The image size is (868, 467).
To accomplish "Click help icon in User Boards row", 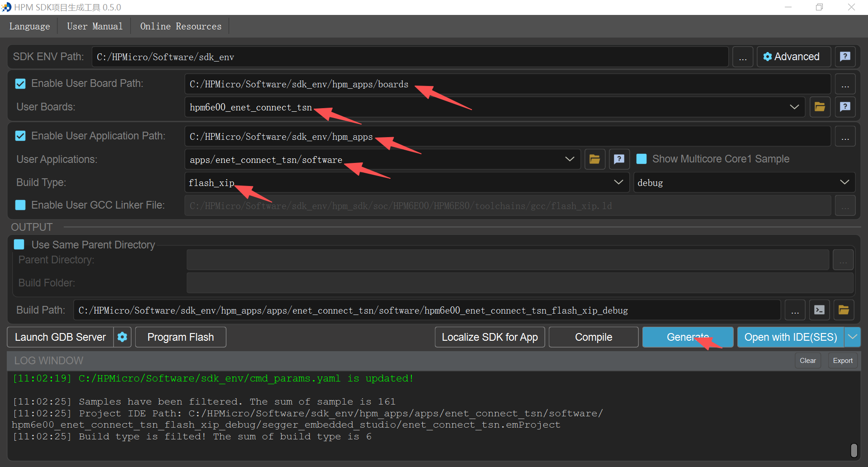I will 845,107.
